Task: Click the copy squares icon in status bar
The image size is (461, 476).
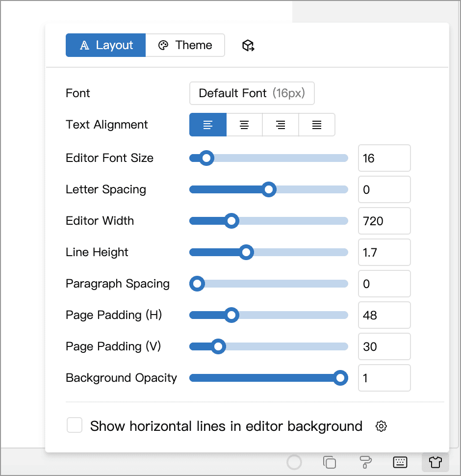Action: point(330,462)
